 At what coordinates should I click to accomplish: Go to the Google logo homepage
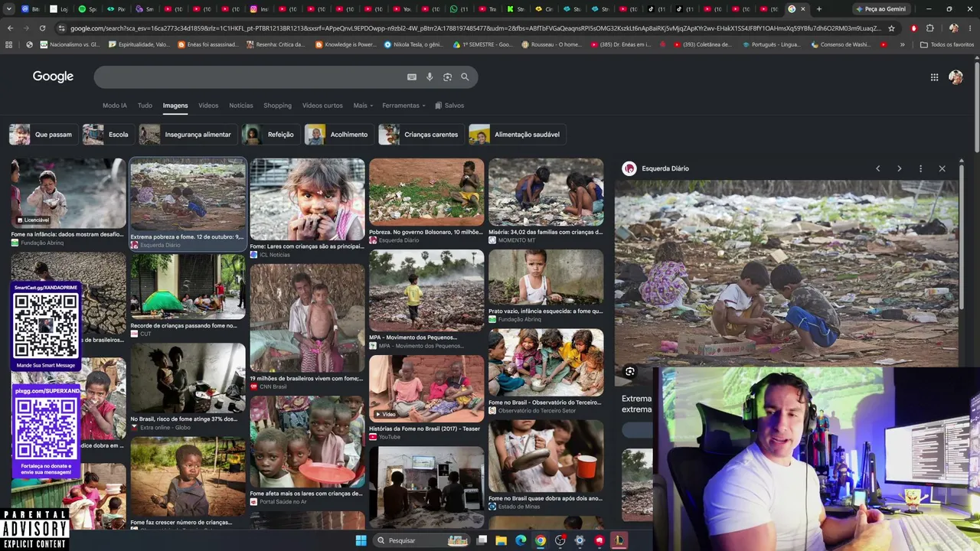(53, 77)
